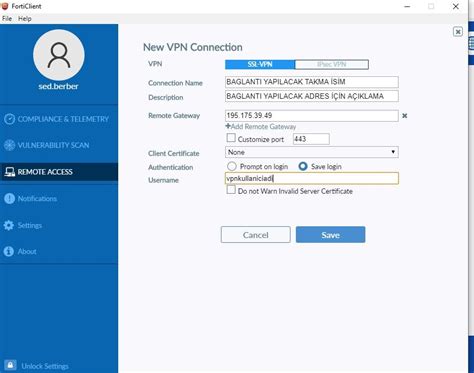Focus the Remote Gateway address field

coord(312,116)
